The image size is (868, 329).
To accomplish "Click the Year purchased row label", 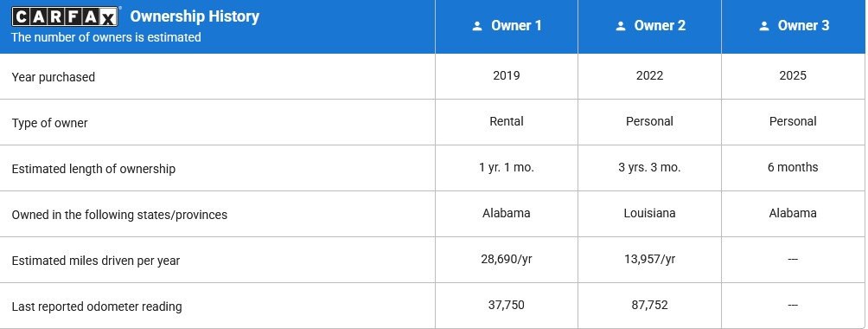I will click(x=53, y=77).
